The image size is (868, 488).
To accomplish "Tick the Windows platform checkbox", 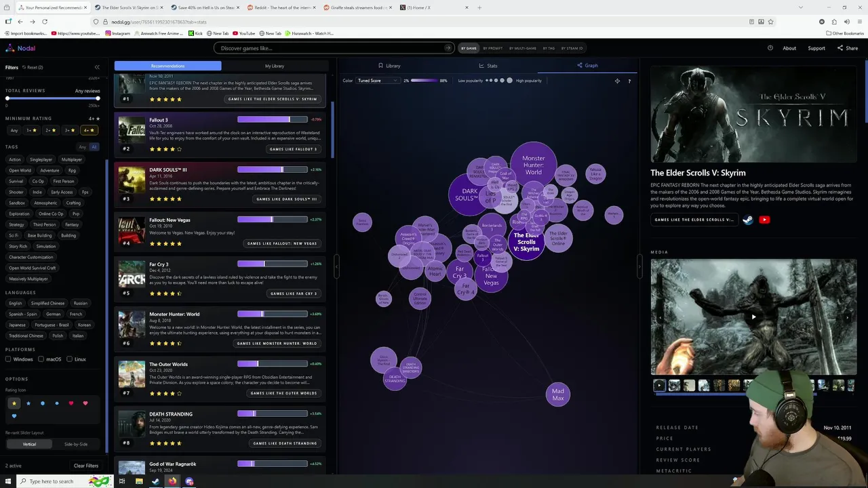I will (x=9, y=359).
